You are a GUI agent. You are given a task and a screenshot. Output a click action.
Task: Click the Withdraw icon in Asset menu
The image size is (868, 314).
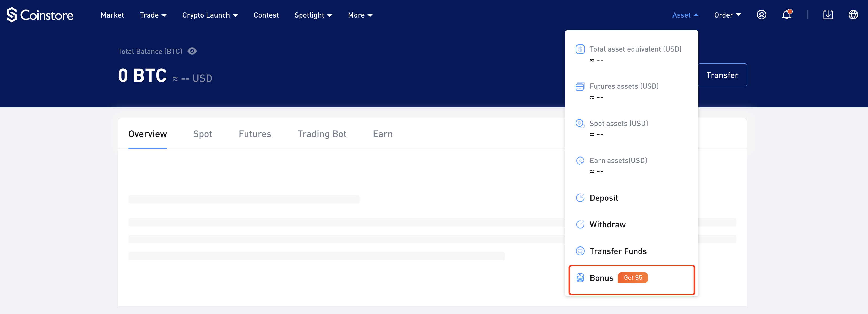[x=580, y=225]
